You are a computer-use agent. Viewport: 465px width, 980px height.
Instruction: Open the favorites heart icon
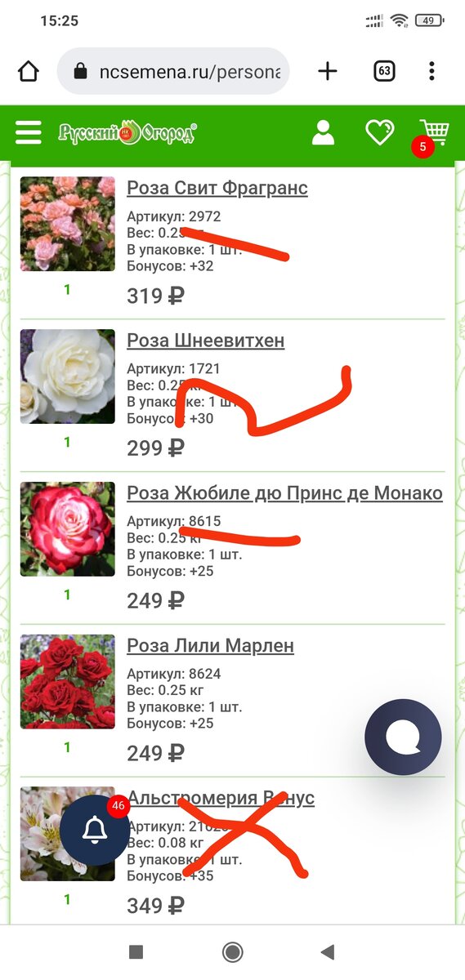380,132
